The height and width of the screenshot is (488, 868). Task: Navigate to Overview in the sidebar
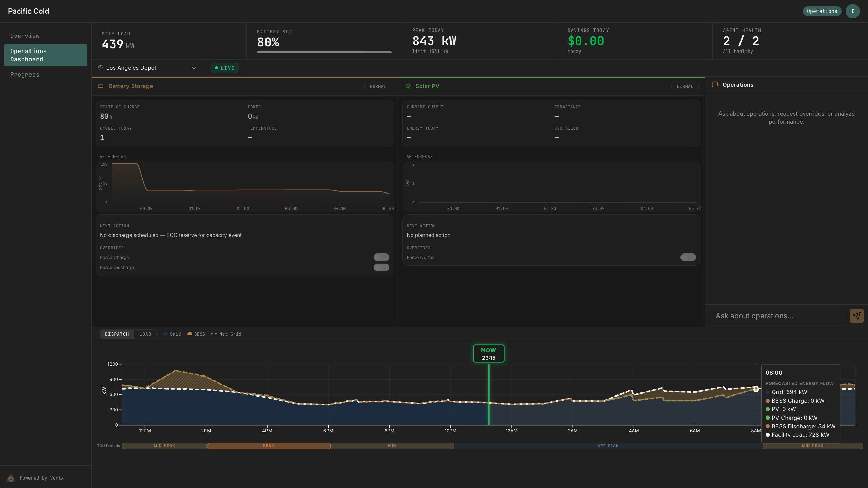point(24,36)
